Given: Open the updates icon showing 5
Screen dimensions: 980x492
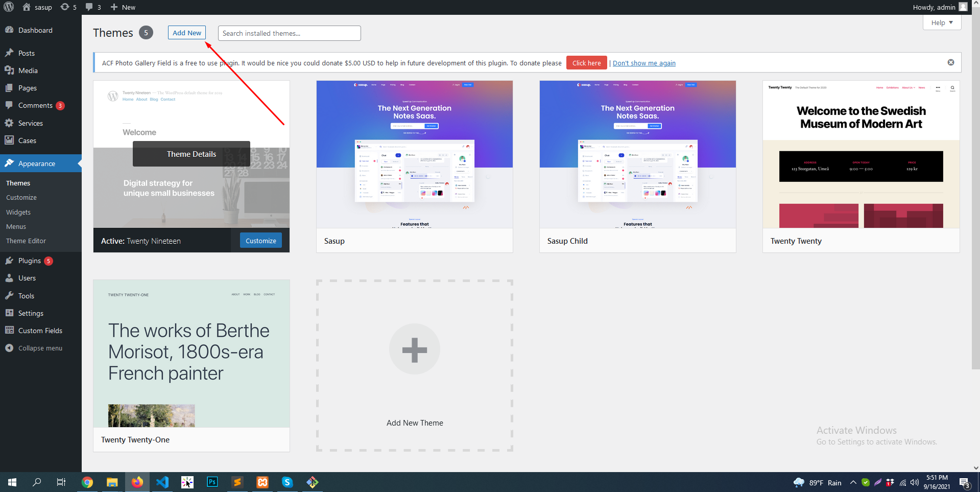Looking at the screenshot, I should (65, 7).
